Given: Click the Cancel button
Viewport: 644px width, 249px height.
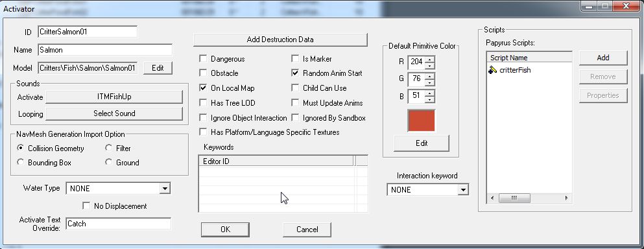Looking at the screenshot, I should pos(307,230).
